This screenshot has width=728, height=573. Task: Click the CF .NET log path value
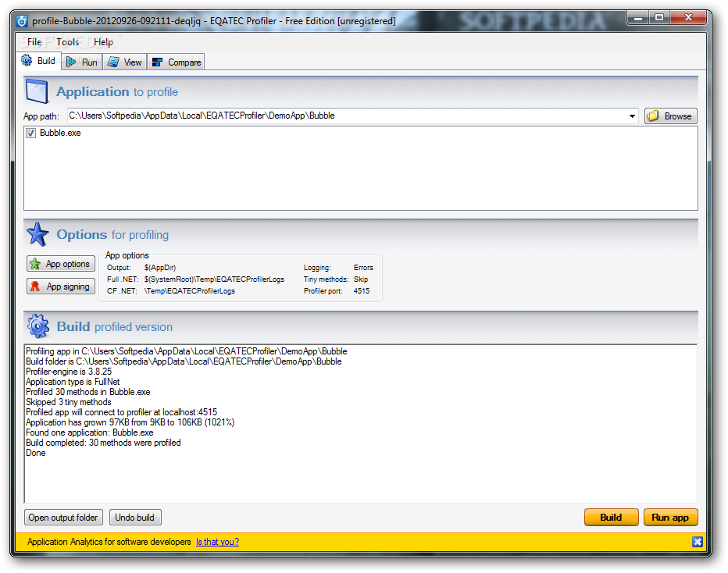(x=190, y=291)
